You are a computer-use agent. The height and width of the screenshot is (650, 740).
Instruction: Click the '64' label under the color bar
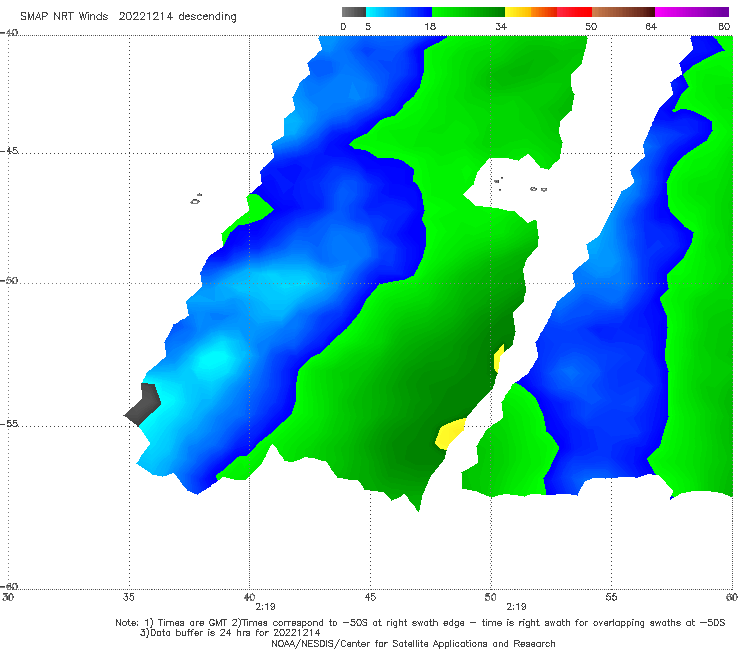651,26
